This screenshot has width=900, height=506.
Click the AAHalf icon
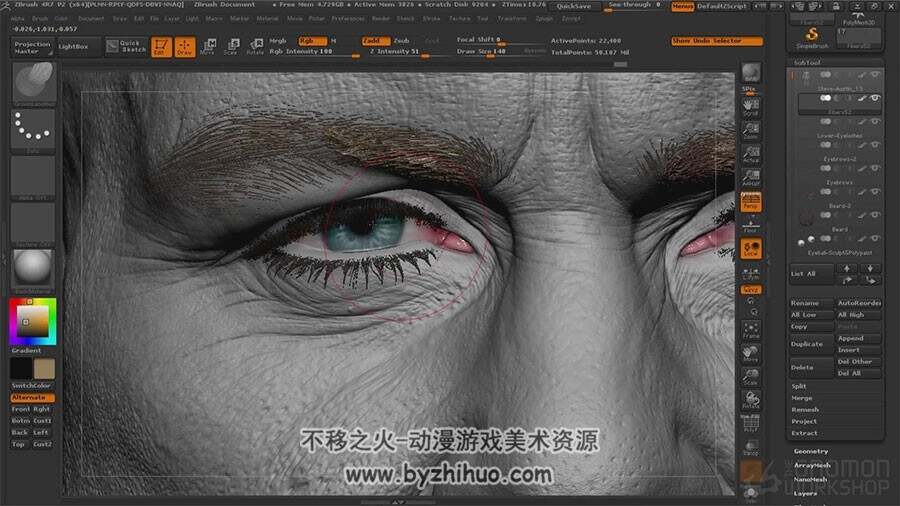751,178
